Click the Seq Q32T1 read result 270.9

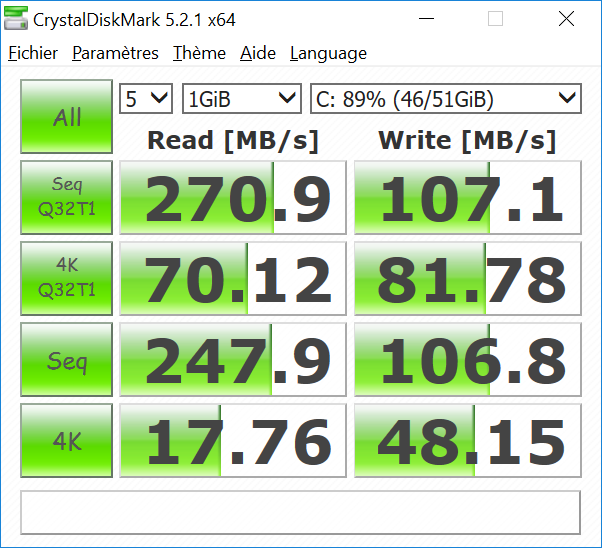233,197
